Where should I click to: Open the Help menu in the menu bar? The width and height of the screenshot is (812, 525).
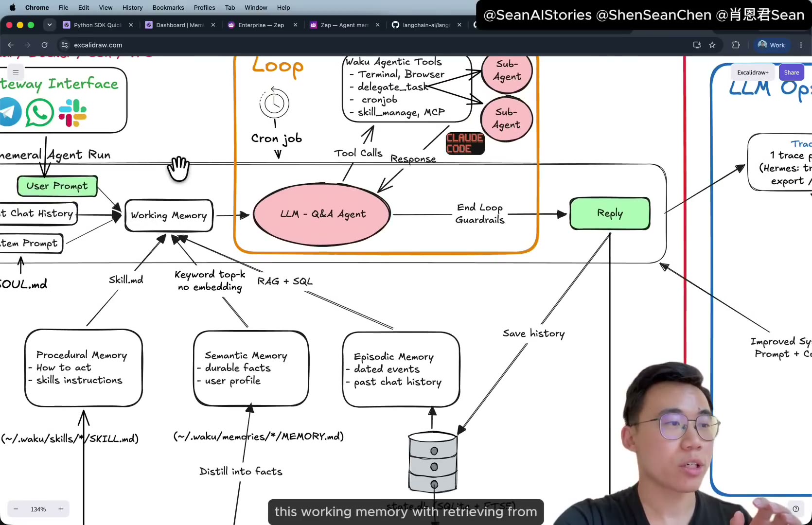pos(283,7)
